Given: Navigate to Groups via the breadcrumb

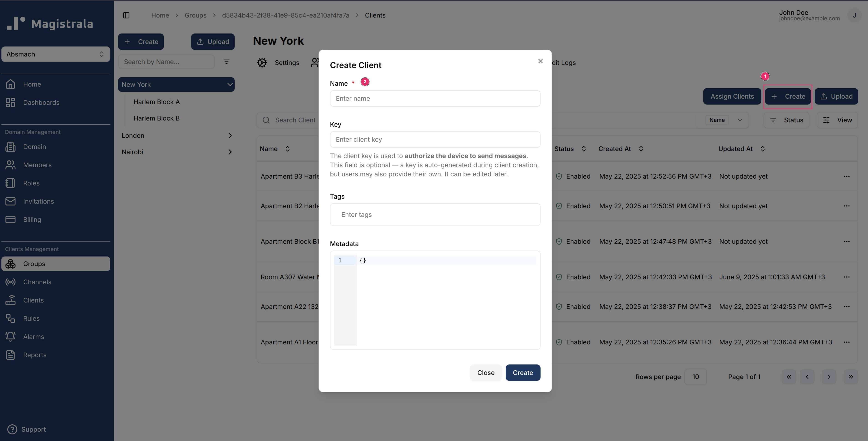Looking at the screenshot, I should 196,15.
